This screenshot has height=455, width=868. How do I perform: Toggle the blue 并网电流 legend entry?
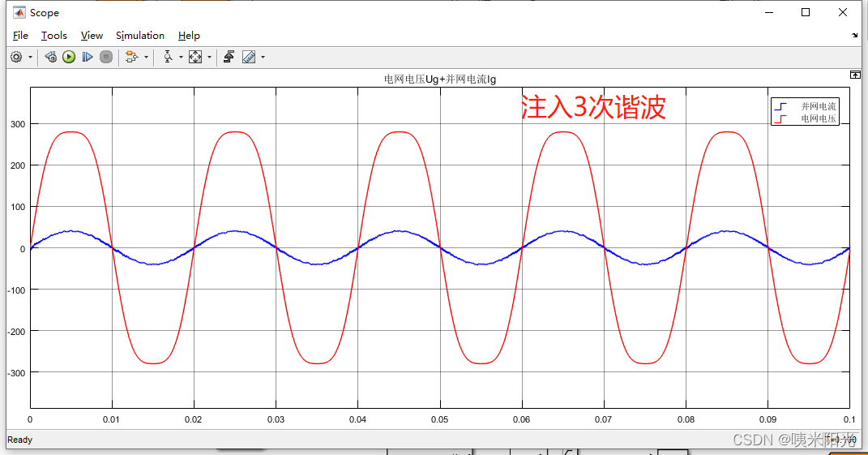[x=806, y=106]
